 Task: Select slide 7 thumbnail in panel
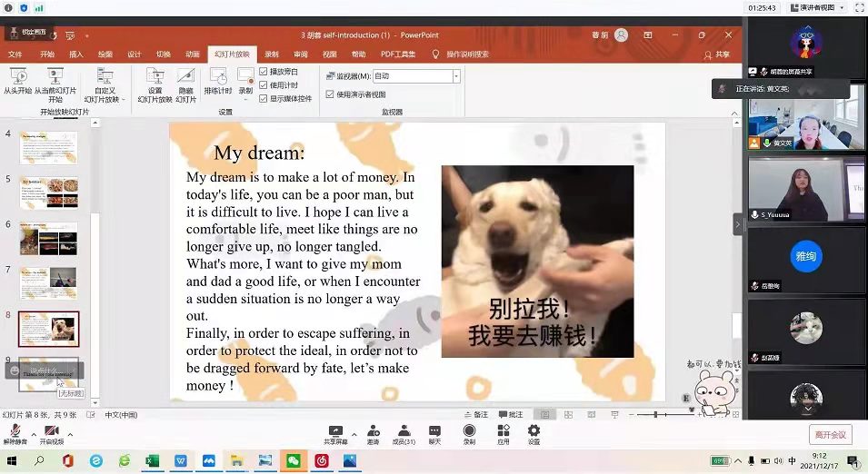click(x=49, y=282)
